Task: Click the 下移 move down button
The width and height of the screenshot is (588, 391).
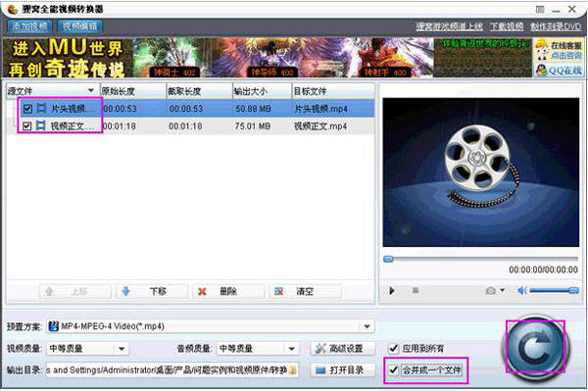Action: tap(152, 291)
